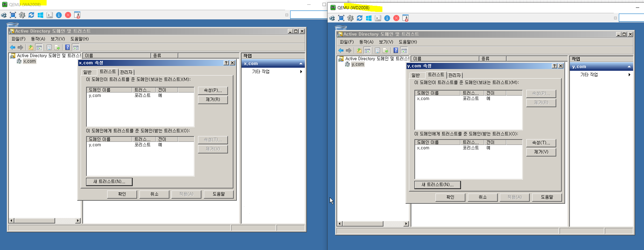Click the blue Help question icon in the WA2008 MMC
644x250 pixels.
pyautogui.click(x=68, y=47)
